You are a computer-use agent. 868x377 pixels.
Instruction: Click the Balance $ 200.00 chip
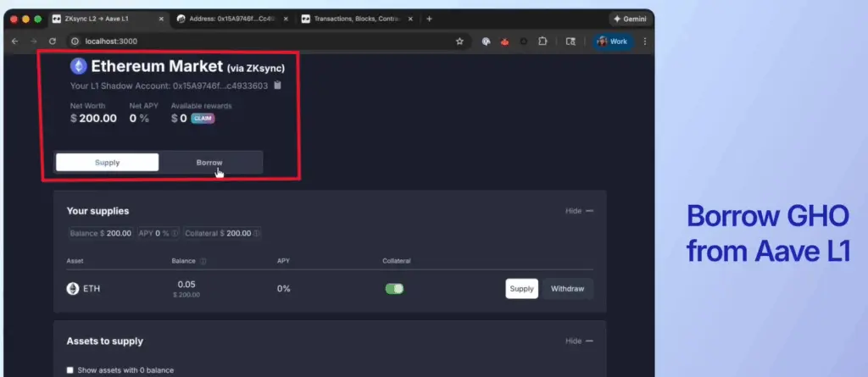(101, 234)
